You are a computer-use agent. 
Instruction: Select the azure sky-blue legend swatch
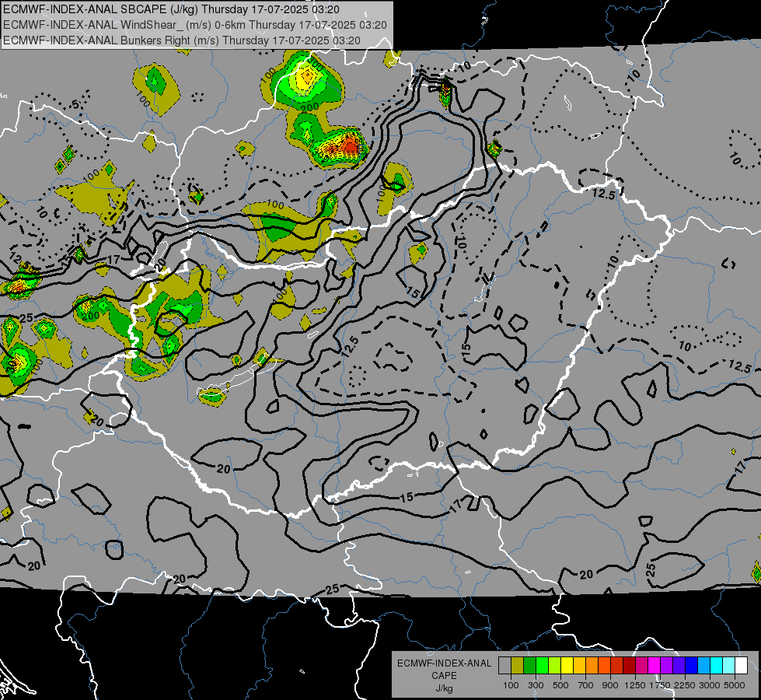point(703,666)
